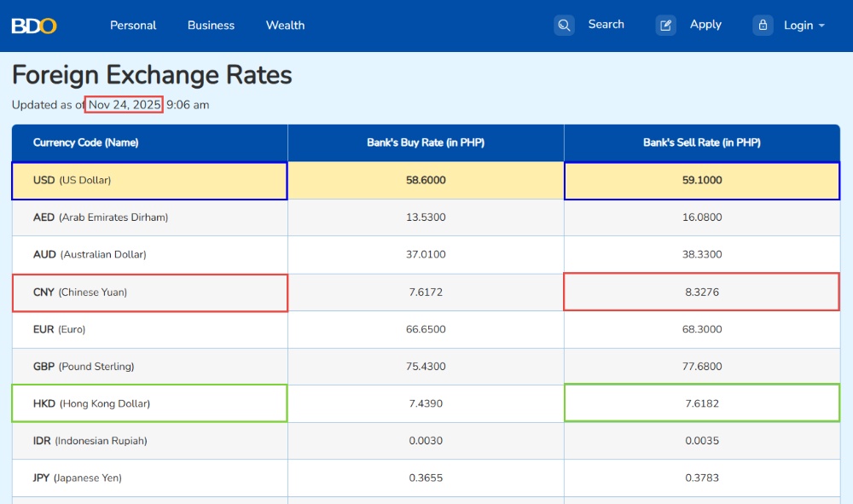Click the Login padlock icon
Image resolution: width=853 pixels, height=504 pixels.
pyautogui.click(x=763, y=26)
